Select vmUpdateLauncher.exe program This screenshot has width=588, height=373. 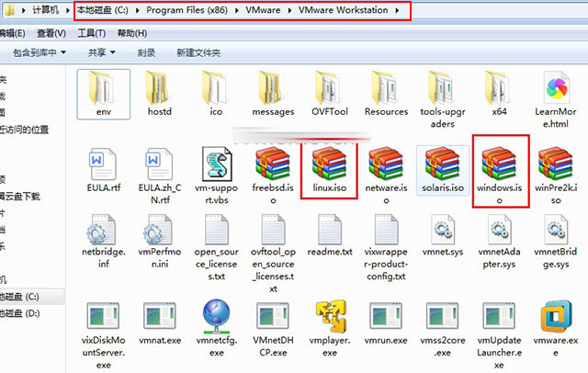coord(499,336)
